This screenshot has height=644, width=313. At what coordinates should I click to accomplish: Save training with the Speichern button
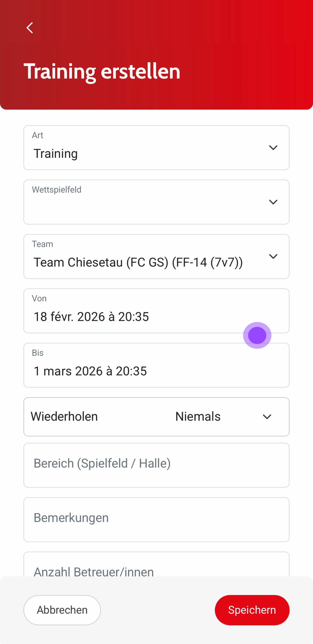252,610
